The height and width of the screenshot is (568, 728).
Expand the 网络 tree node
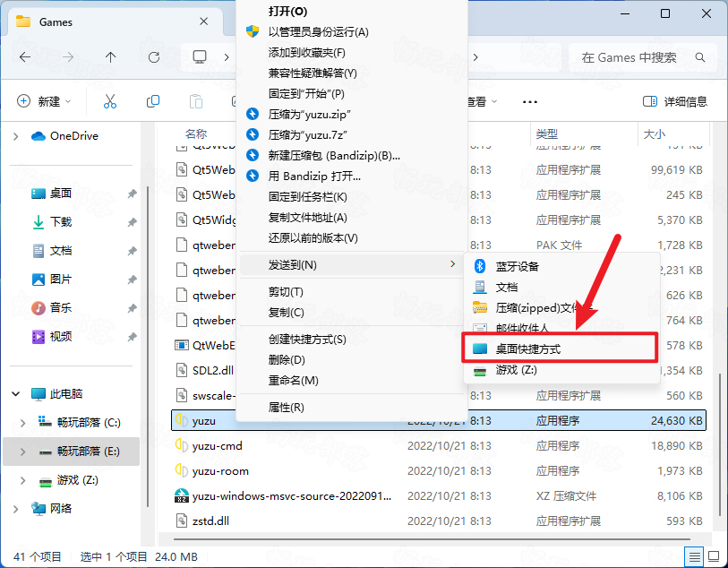click(16, 509)
